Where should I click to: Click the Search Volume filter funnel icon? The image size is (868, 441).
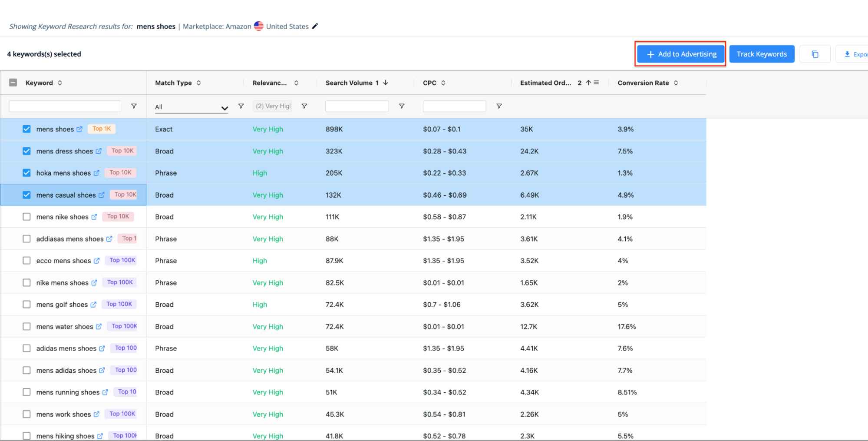[x=402, y=106]
